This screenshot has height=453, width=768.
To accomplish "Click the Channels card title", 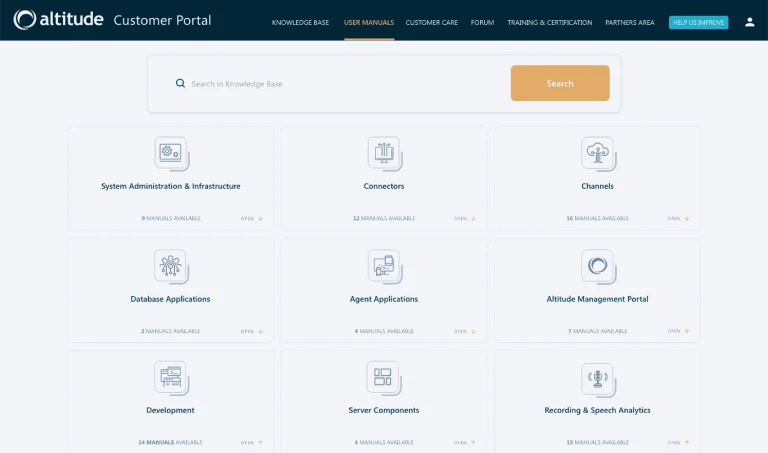I will coord(598,186).
